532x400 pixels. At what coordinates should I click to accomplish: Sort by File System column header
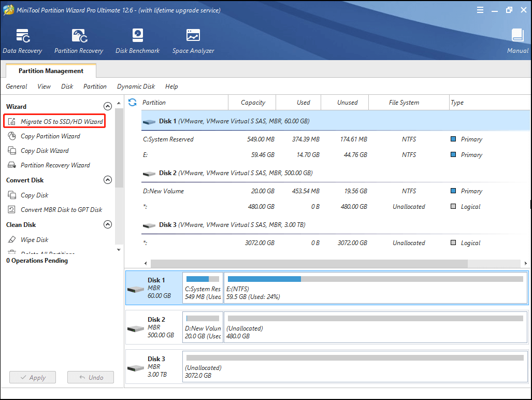point(409,103)
